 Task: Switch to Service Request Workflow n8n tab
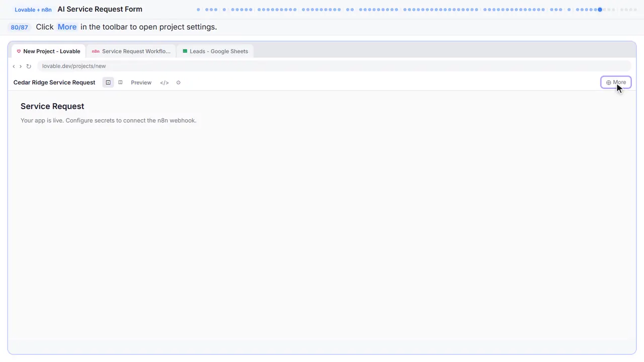click(131, 51)
